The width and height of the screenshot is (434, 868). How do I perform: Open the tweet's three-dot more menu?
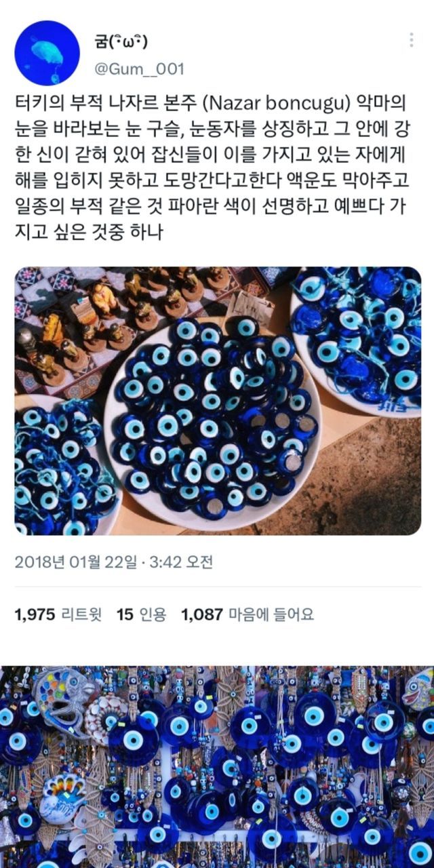[411, 40]
